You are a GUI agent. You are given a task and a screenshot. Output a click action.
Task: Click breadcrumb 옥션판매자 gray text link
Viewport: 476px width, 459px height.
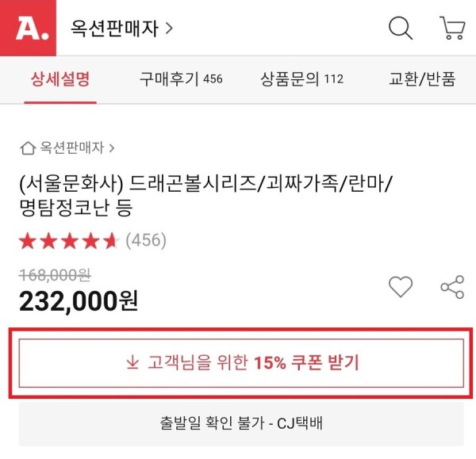coord(72,148)
